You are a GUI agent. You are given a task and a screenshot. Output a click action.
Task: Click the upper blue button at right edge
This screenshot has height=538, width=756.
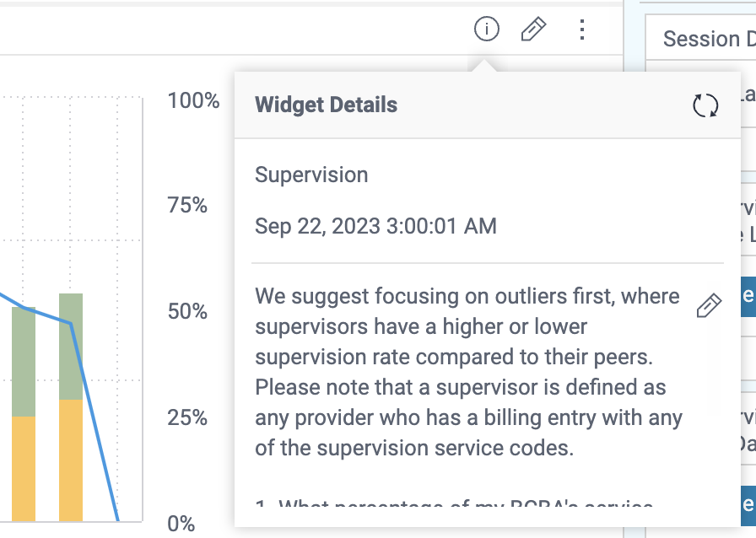coord(747,295)
